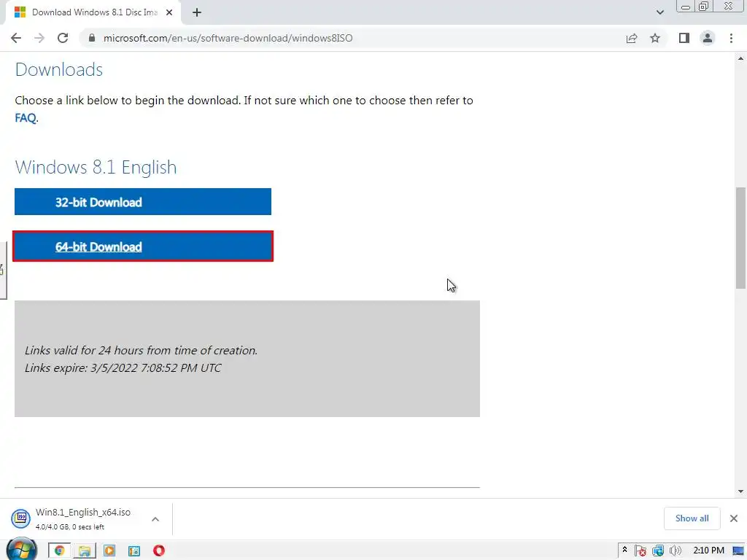Click the Windows 8.1 English heading
The height and width of the screenshot is (560, 747).
[x=96, y=167]
